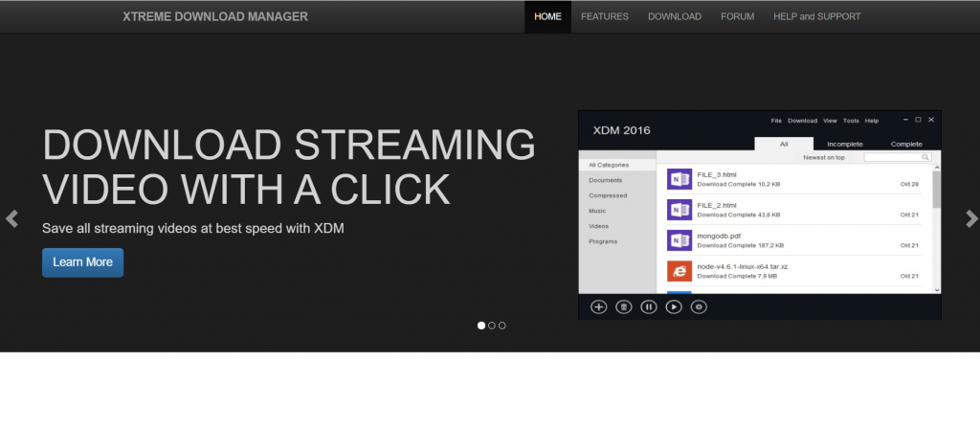Switch to the Complete tab
The image size is (980, 430).
[x=906, y=144]
